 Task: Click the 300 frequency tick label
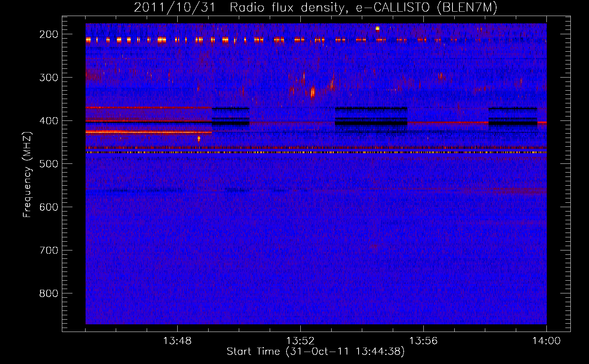[x=48, y=77]
